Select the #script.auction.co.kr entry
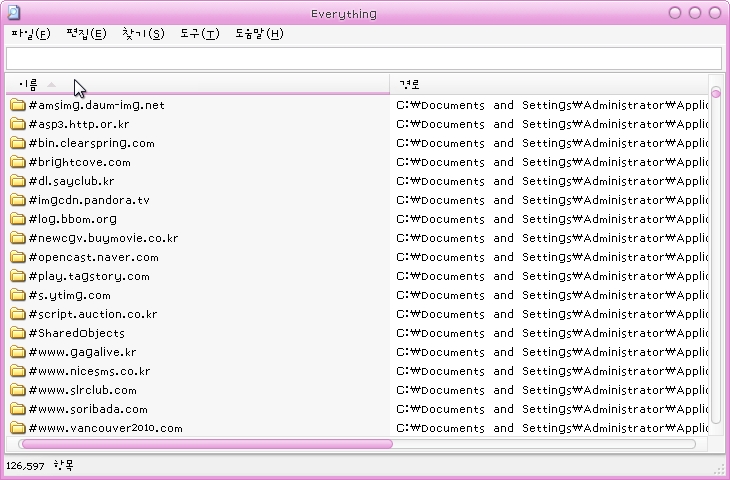Image resolution: width=730 pixels, height=480 pixels. point(93,314)
